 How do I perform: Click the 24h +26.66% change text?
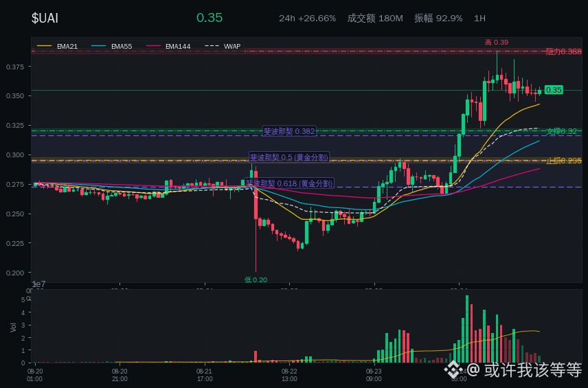tap(307, 19)
